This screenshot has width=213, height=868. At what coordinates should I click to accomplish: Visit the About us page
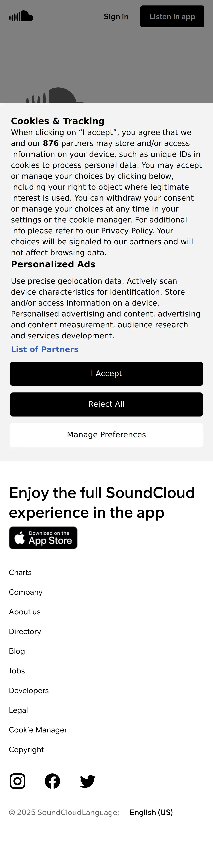pyautogui.click(x=25, y=612)
